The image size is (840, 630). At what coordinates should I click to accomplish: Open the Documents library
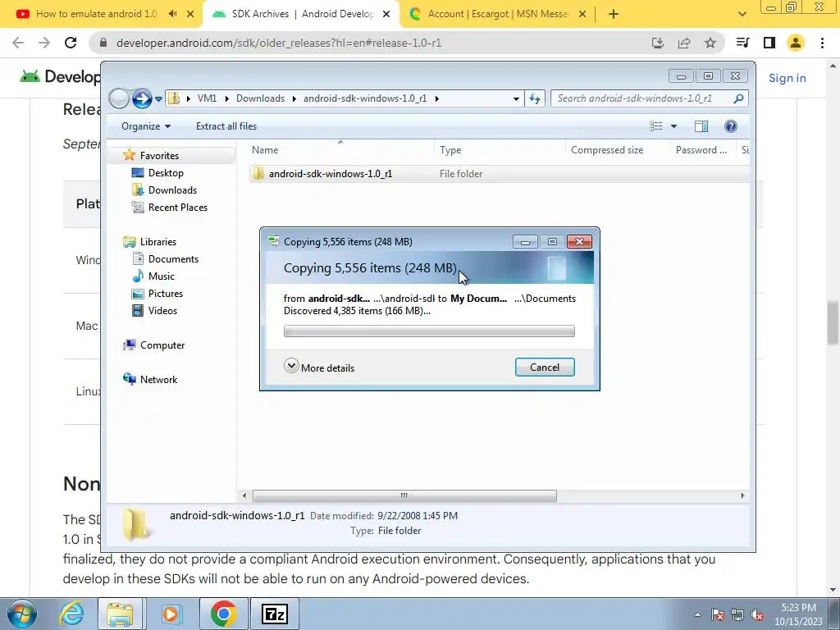coord(173,258)
